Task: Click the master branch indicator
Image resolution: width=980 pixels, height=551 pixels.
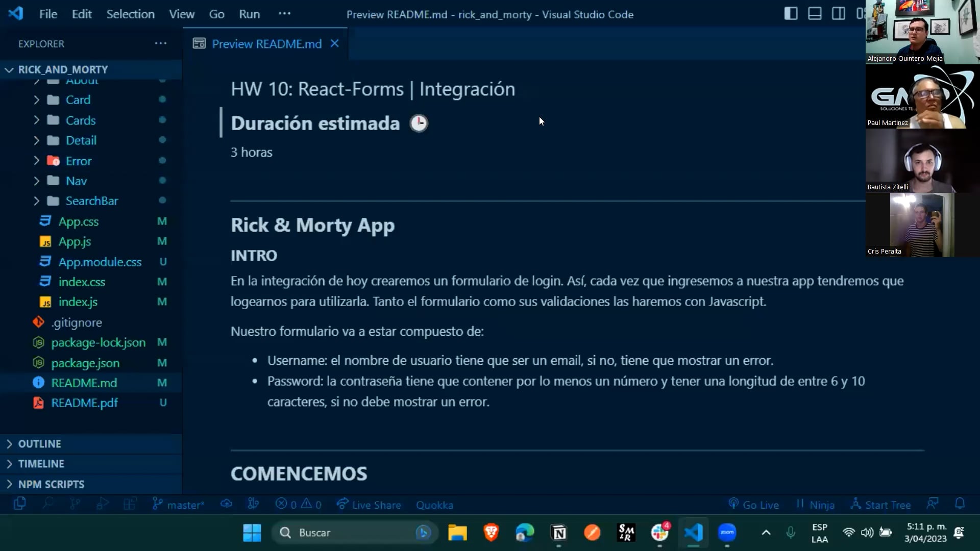Action: point(179,505)
